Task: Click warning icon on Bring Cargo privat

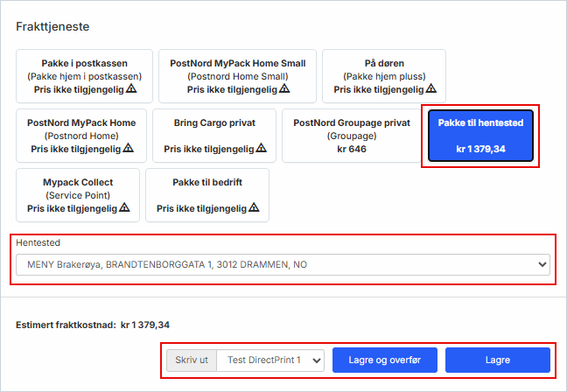Action: [x=261, y=149]
